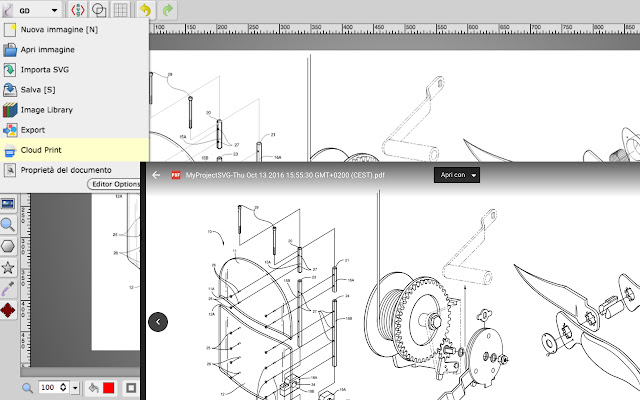Open the SVG source editor
This screenshot has height=400, width=640.
click(78, 10)
